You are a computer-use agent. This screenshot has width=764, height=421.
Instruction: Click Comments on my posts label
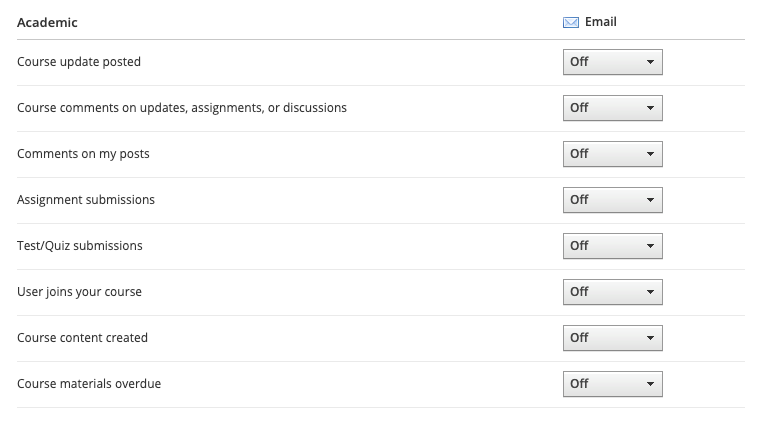point(83,154)
